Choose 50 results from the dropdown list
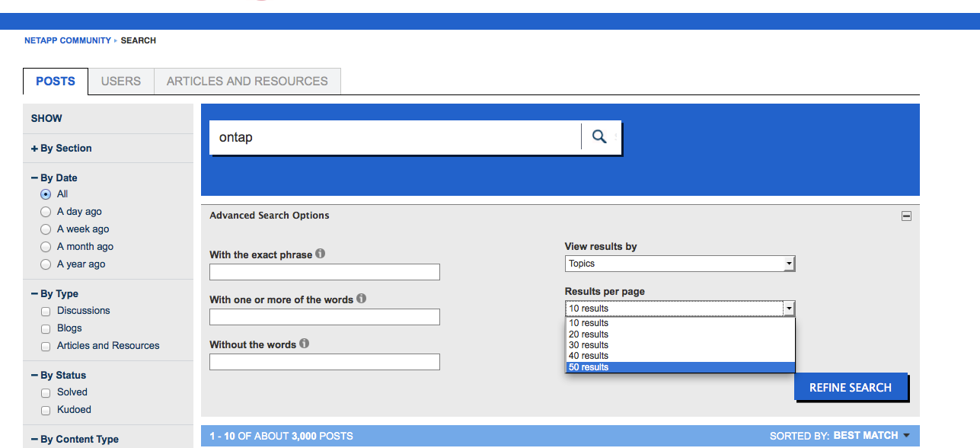The width and height of the screenshot is (980, 448). 680,367
